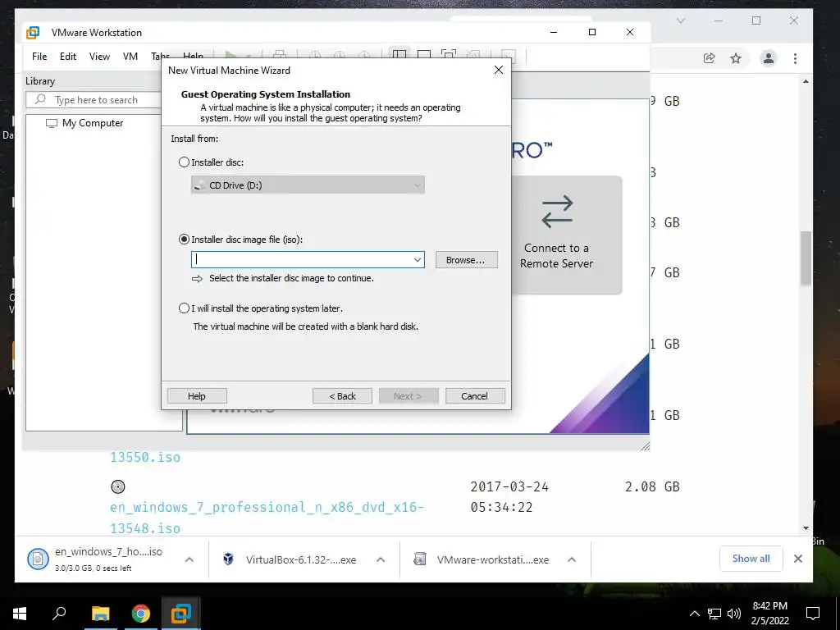Viewport: 840px width, 630px height.
Task: Bookmark the page with the star icon
Action: (x=736, y=58)
